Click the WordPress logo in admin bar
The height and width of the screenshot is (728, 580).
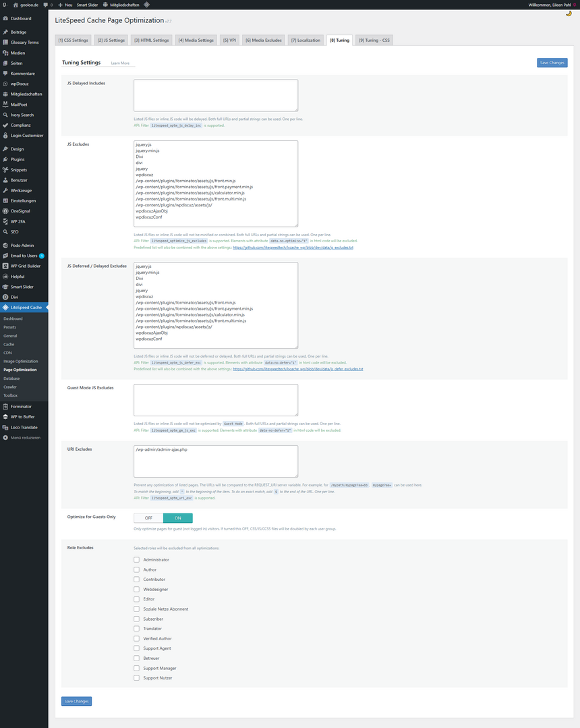(x=5, y=5)
